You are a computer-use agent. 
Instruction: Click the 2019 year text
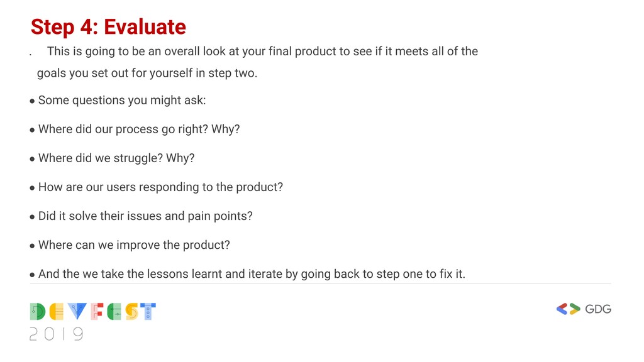[x=56, y=334]
